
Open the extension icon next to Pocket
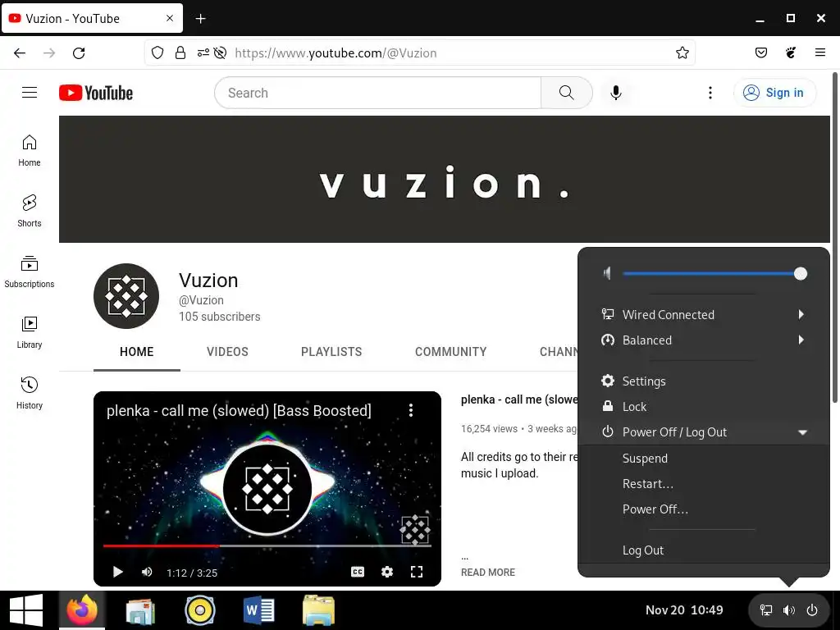(791, 52)
